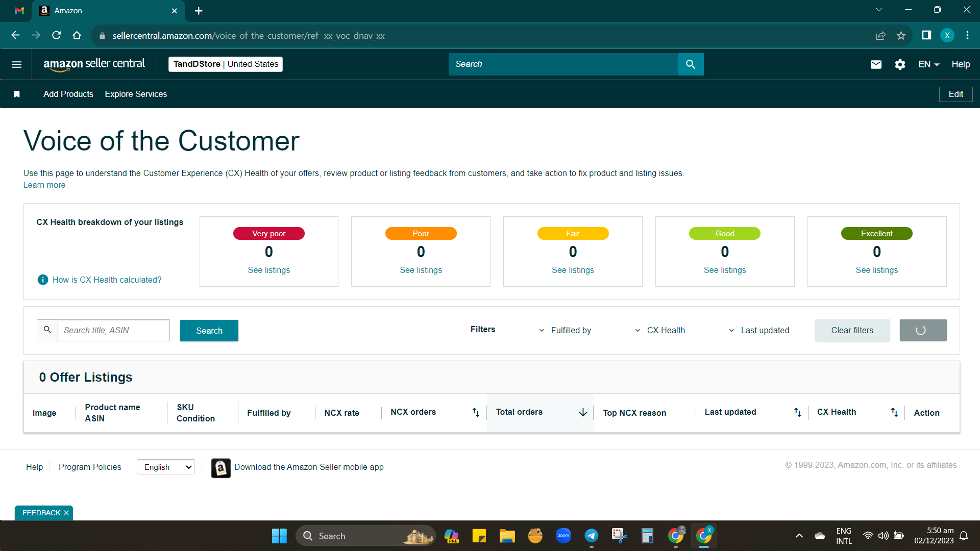Screen dimensions: 980x551
Task: Focus the Search title, ASIN field
Action: 113,331
